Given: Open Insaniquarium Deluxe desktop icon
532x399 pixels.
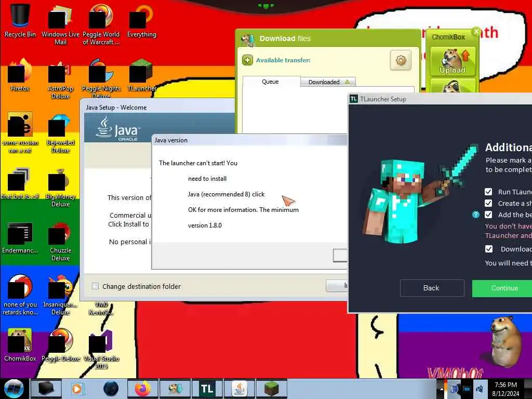Looking at the screenshot, I should click(x=60, y=295).
